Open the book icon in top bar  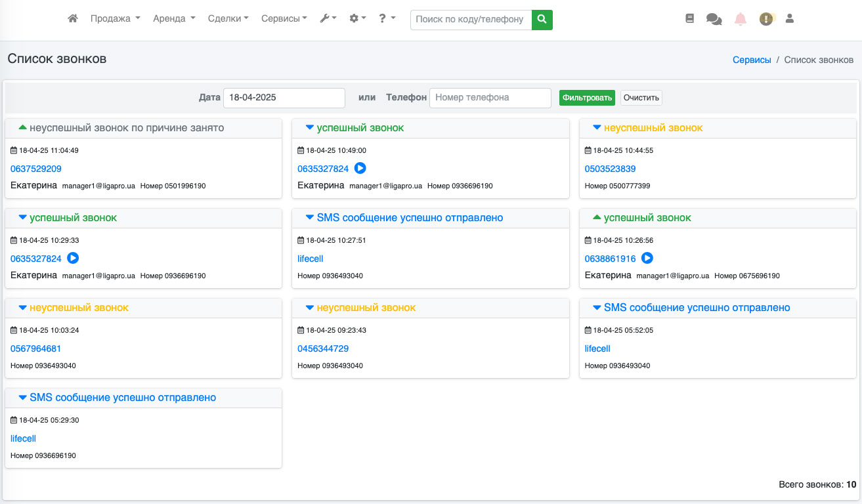click(x=689, y=19)
